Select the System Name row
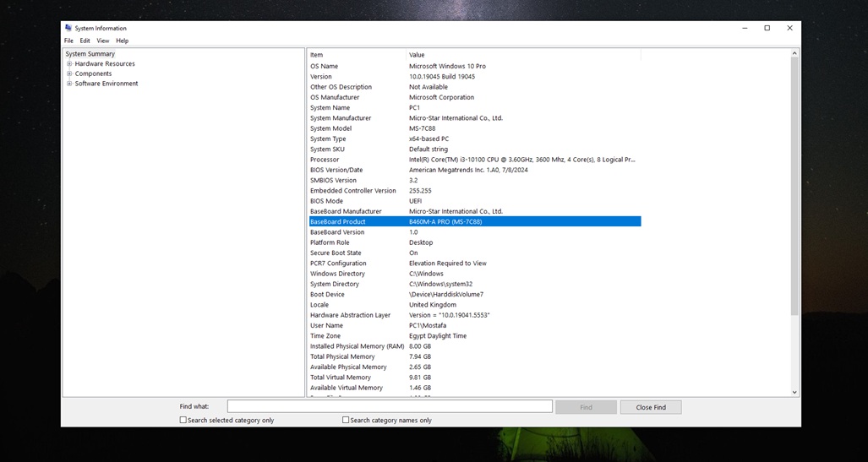This screenshot has height=462, width=868. (x=475, y=108)
